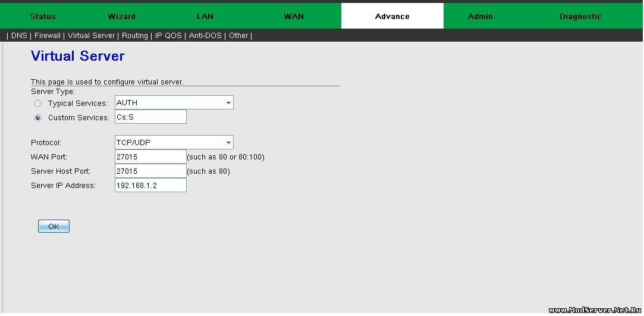Click the WAN Port input field
The height and width of the screenshot is (316, 644).
150,157
